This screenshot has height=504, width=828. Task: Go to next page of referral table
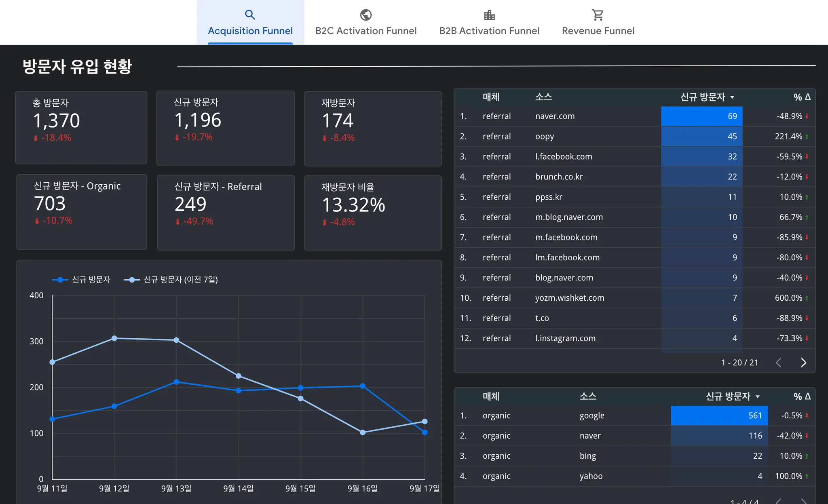(803, 363)
